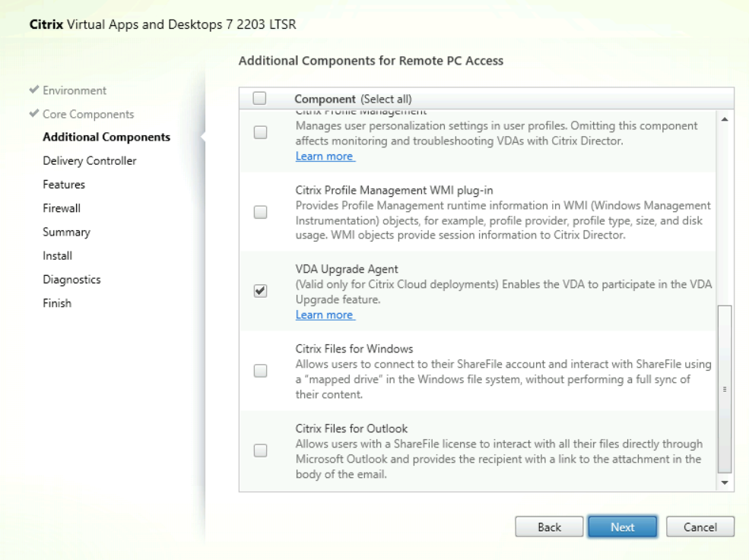Click Additional Components for Remote PC Access heading
Image resolution: width=749 pixels, height=560 pixels.
click(x=371, y=61)
